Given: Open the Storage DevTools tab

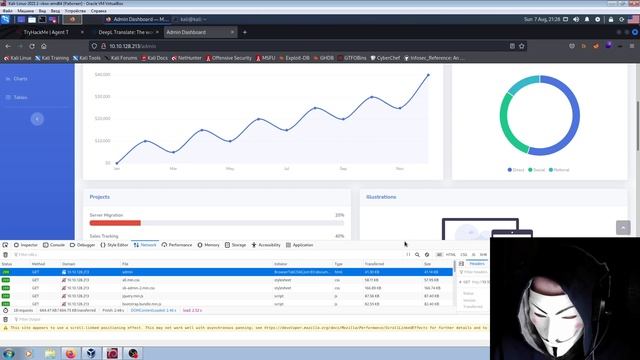Looking at the screenshot, I should click(236, 245).
